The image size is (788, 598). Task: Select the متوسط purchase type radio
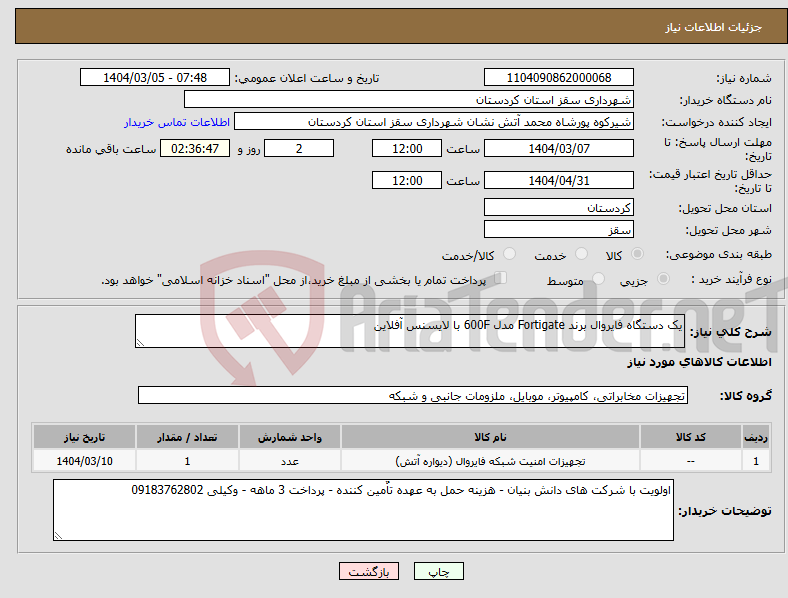click(x=599, y=279)
